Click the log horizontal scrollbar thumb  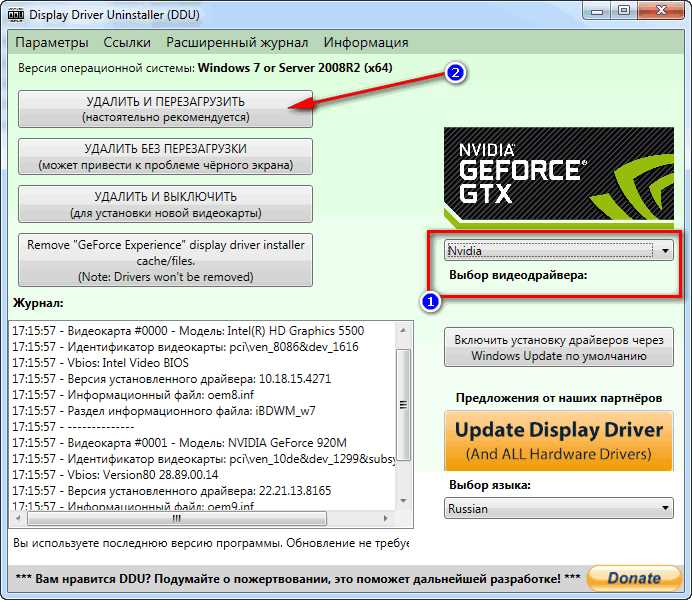click(x=177, y=518)
